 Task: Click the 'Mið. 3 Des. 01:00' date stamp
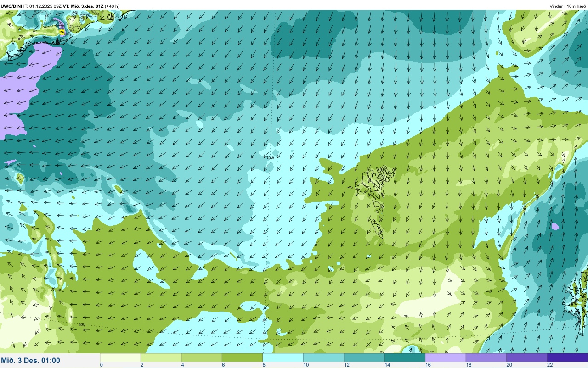[x=30, y=360]
